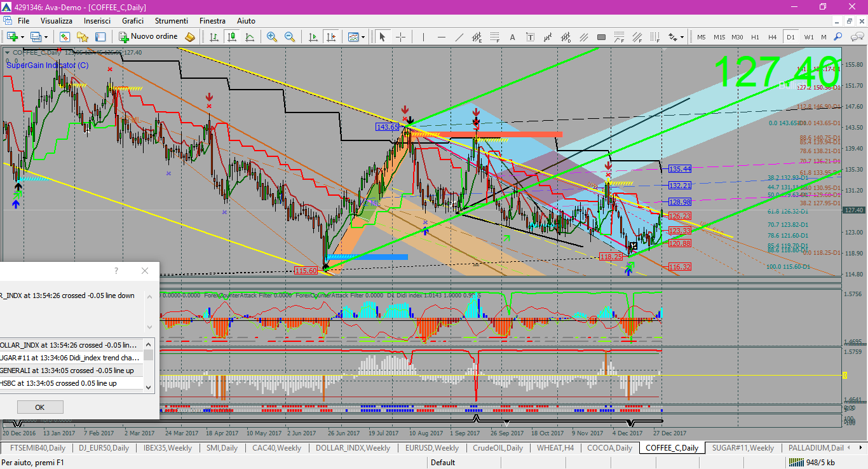
Task: Click alert list scrollbar down arrow
Action: click(x=149, y=386)
